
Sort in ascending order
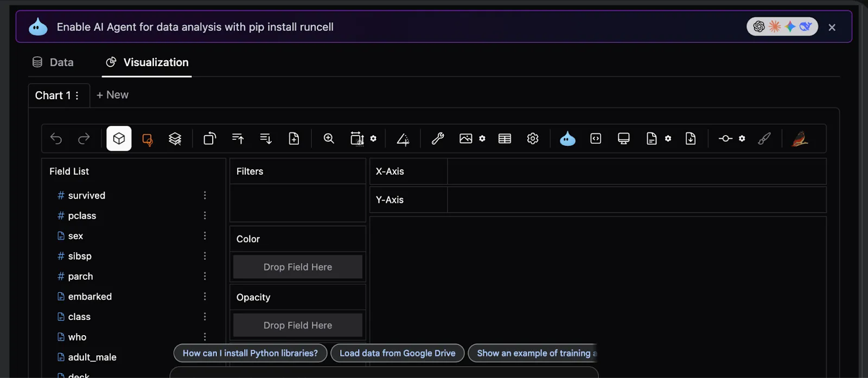point(238,139)
